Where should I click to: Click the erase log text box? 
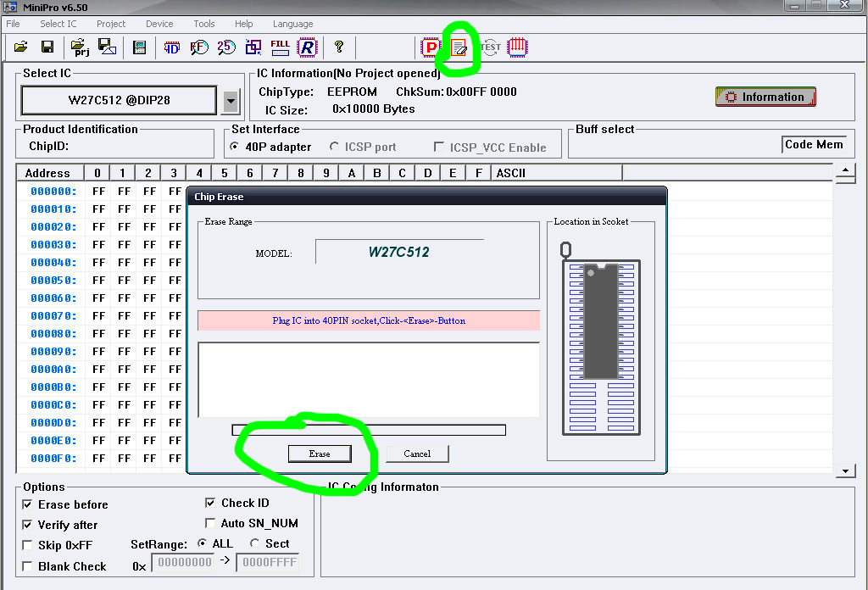(x=369, y=380)
